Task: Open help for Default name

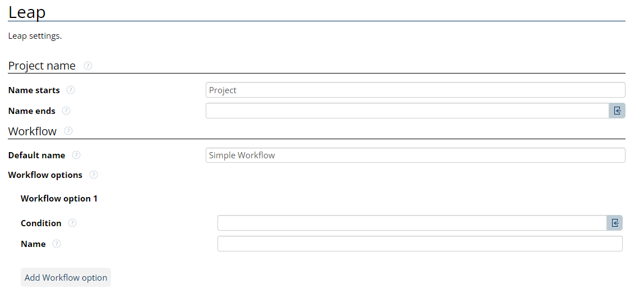Action: [x=76, y=155]
